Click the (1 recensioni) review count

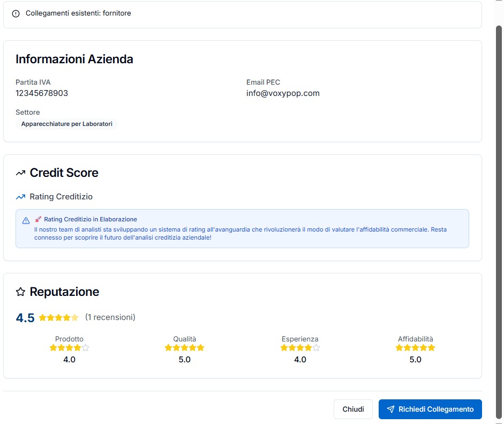[110, 317]
